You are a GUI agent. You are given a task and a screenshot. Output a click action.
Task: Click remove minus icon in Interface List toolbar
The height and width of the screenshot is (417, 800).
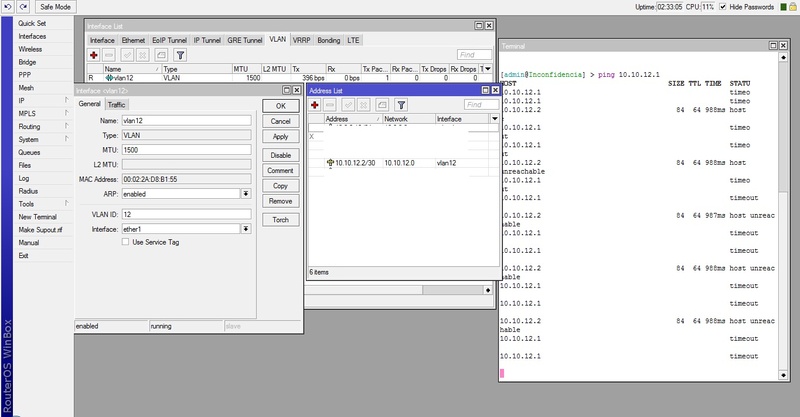click(x=109, y=55)
